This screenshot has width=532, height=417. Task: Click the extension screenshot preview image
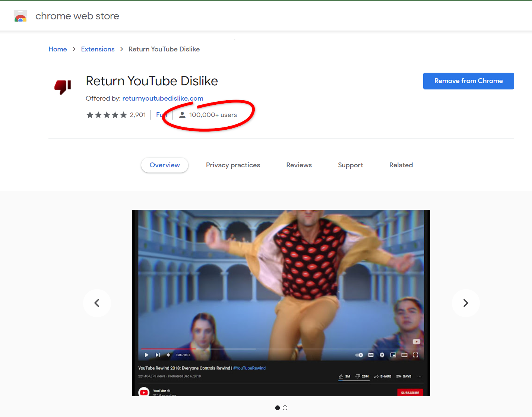[x=281, y=303]
